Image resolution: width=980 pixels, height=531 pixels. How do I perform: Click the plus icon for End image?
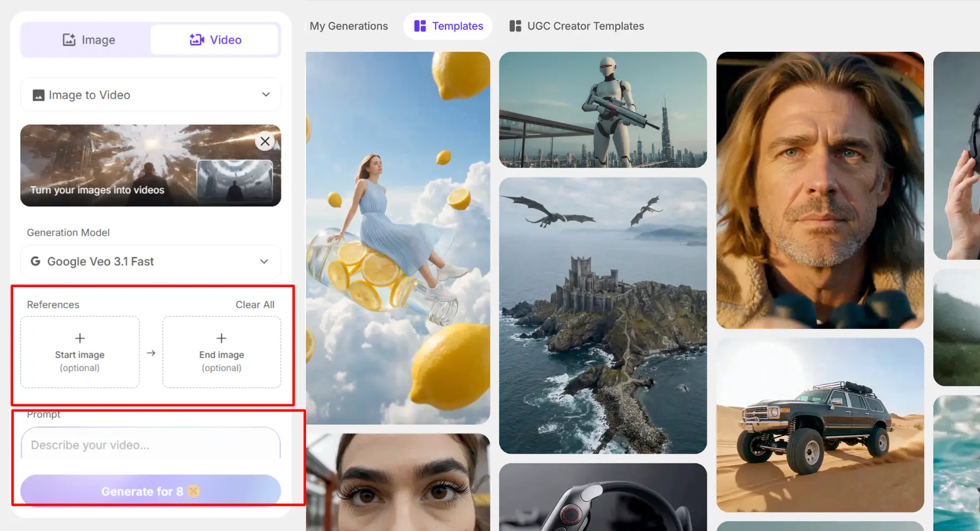click(x=222, y=338)
